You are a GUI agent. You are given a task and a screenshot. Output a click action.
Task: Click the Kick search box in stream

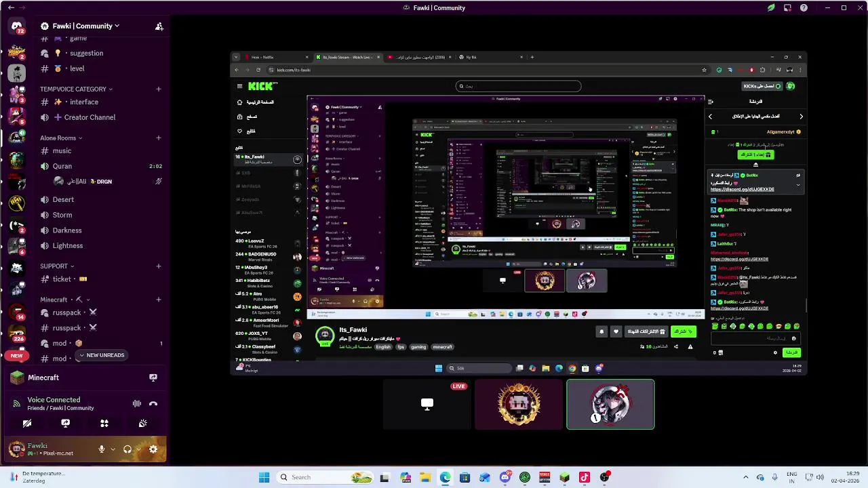[x=518, y=86]
